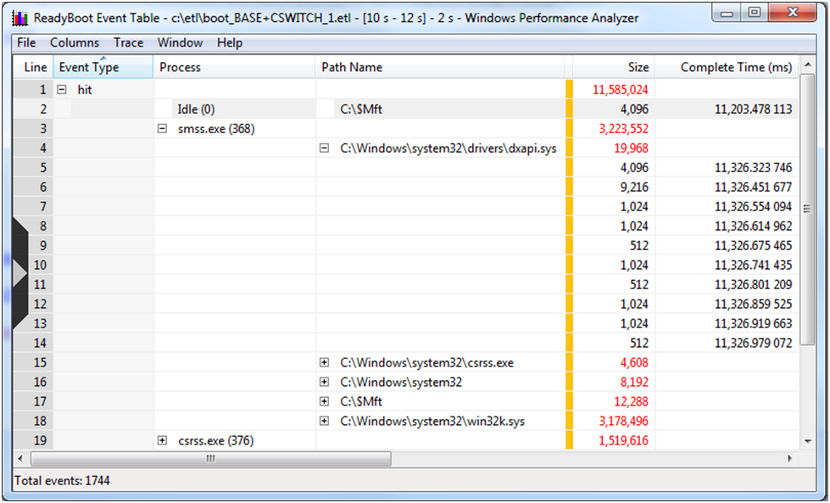Viewport: 830px width, 503px height.
Task: Open the Trace menu
Action: 129,43
